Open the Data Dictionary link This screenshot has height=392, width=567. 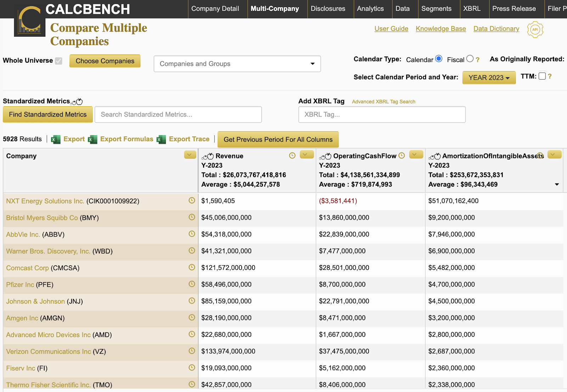(x=496, y=29)
